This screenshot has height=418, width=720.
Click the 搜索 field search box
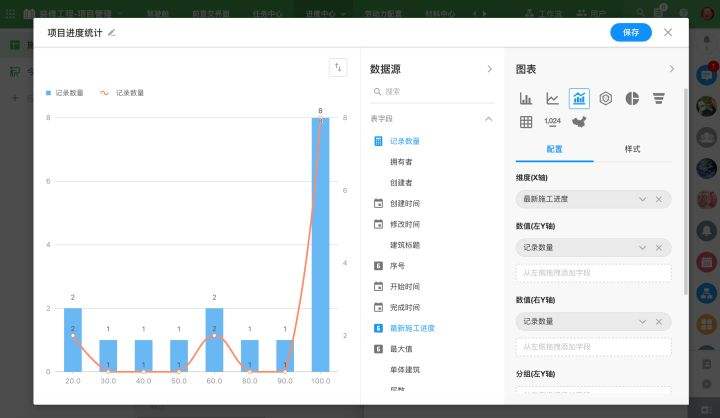click(432, 91)
